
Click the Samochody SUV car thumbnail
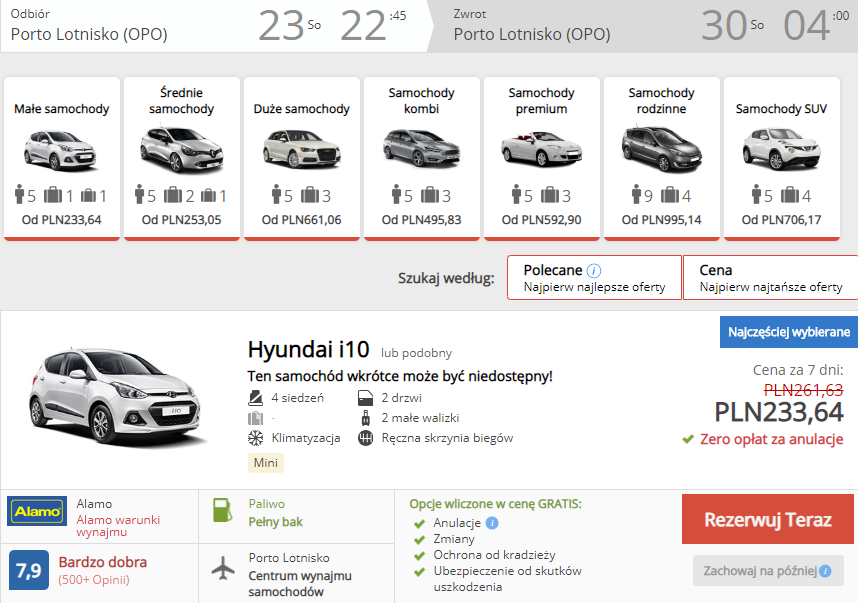pyautogui.click(x=781, y=149)
